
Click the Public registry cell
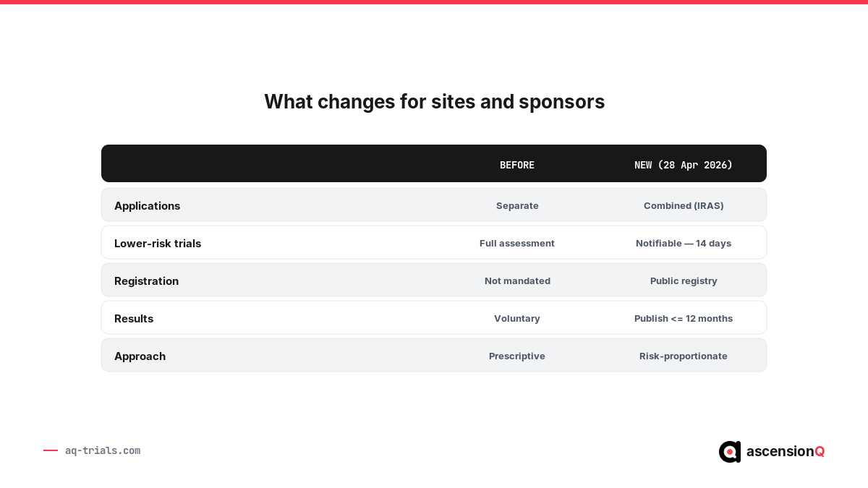click(x=684, y=281)
